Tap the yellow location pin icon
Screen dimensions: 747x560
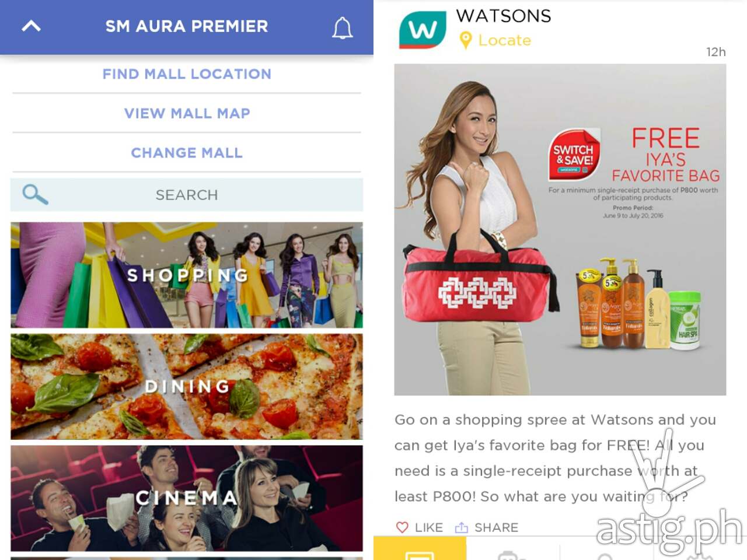(465, 40)
